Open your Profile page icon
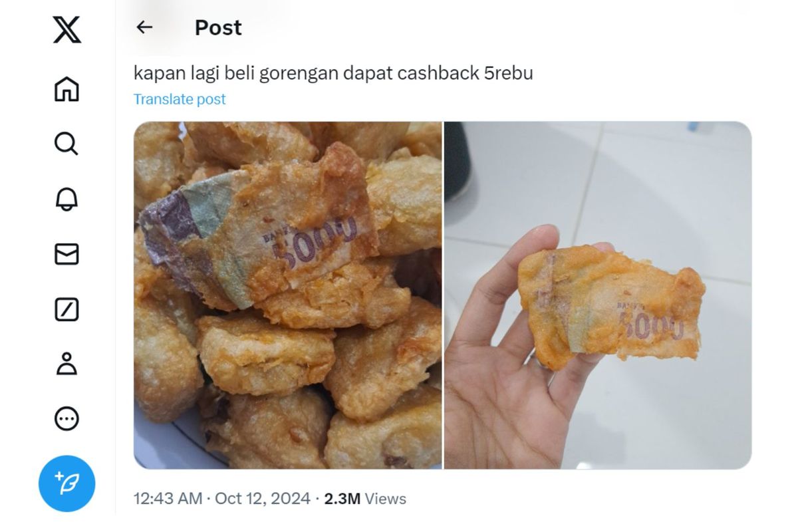Image resolution: width=798 pixels, height=532 pixels. click(x=66, y=364)
